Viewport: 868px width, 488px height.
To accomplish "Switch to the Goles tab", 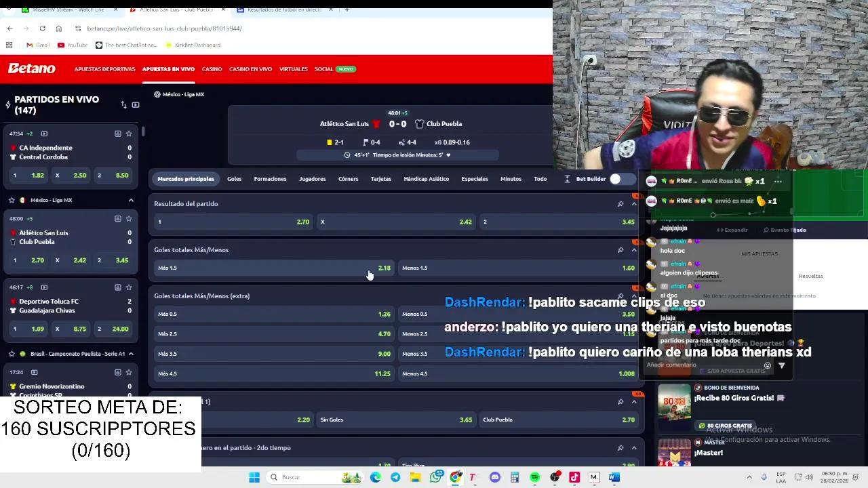I will click(x=234, y=179).
